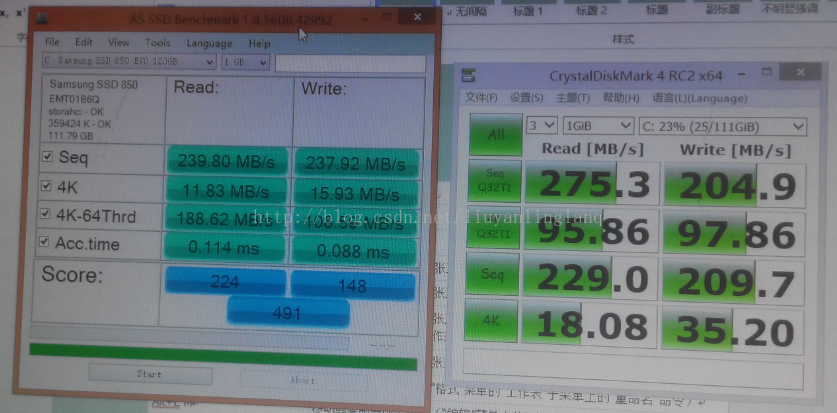Click the 11.83 MB/s 4K read result

coord(226,191)
